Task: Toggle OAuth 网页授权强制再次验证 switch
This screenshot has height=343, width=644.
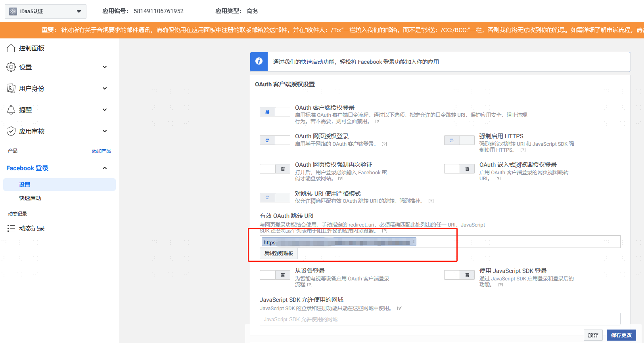Action: pyautogui.click(x=275, y=169)
